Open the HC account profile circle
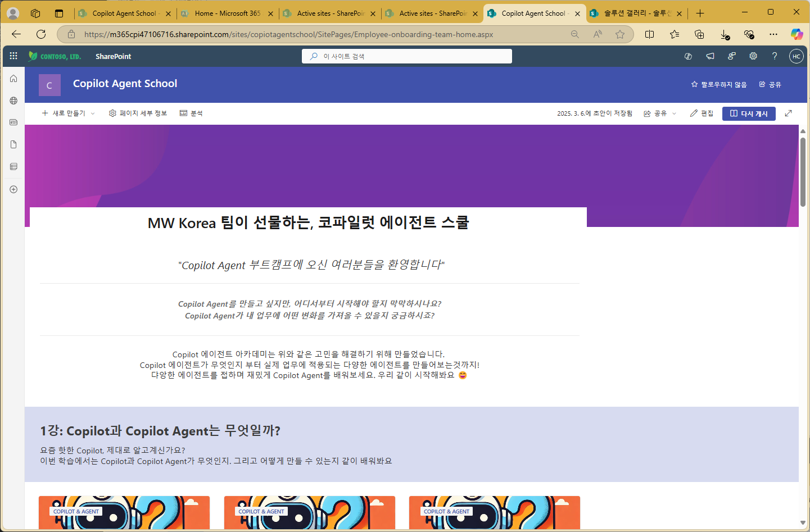 (x=797, y=56)
